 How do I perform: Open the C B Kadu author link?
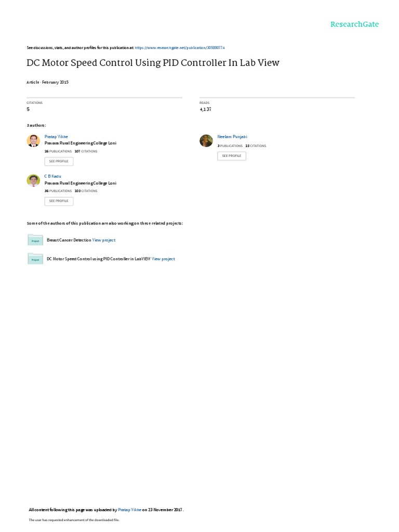(x=52, y=177)
